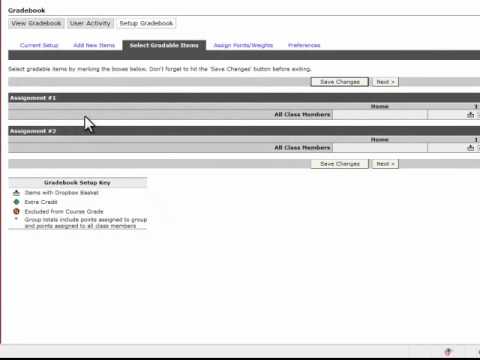This screenshot has width=480, height=360.
Task: Click the upper Next > button
Action: click(x=385, y=82)
